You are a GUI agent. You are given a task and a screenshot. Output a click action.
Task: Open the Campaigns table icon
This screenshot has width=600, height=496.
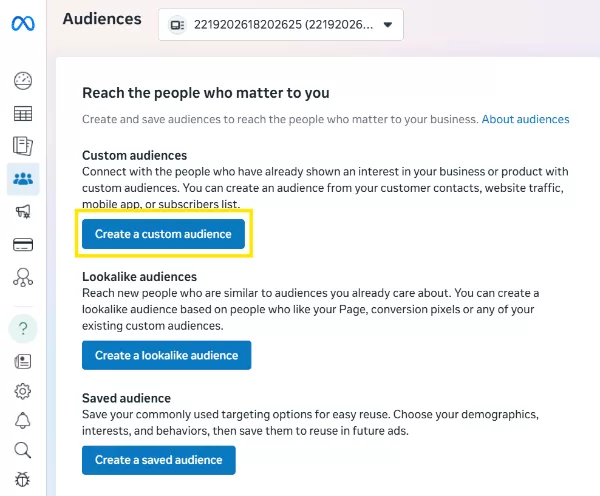[x=23, y=114]
